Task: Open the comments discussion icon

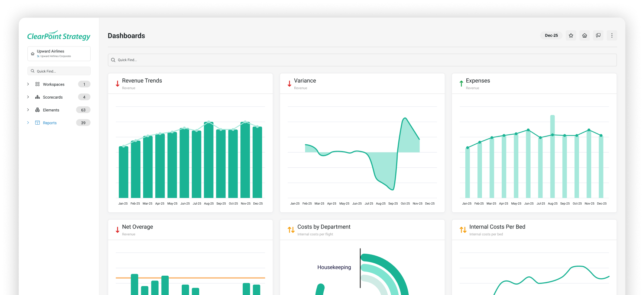Action: (598, 35)
